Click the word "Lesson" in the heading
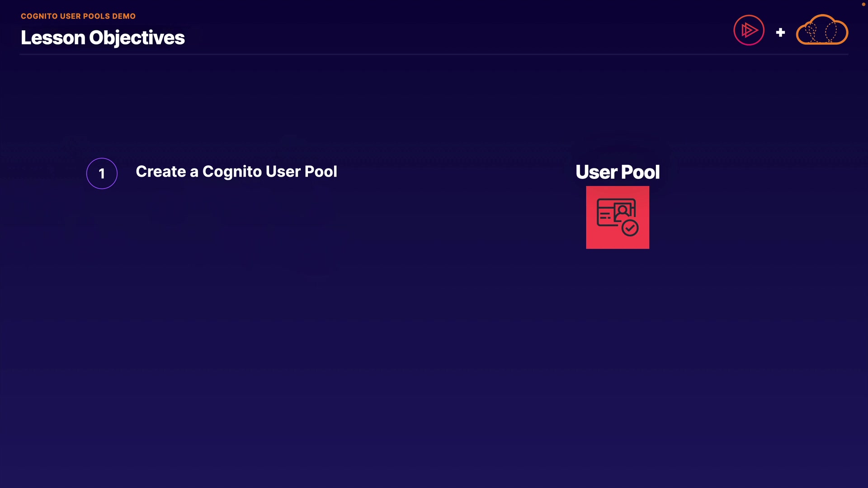This screenshot has width=868, height=488. tap(53, 38)
